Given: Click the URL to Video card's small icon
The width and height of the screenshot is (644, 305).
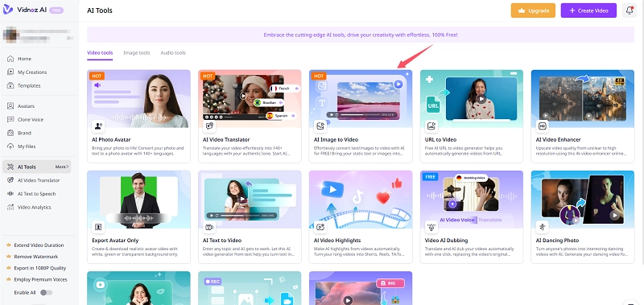Looking at the screenshot, I should click(431, 126).
